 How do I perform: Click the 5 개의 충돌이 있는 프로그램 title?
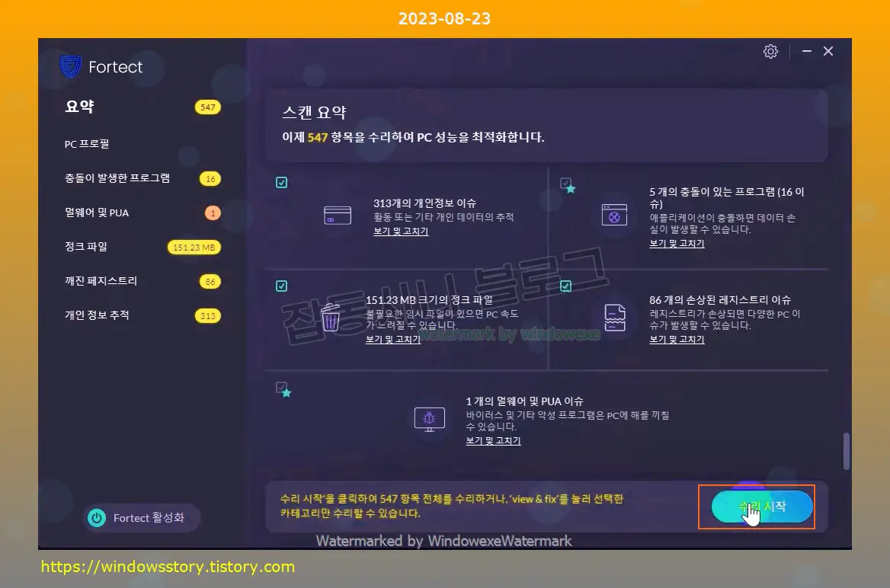(x=726, y=197)
